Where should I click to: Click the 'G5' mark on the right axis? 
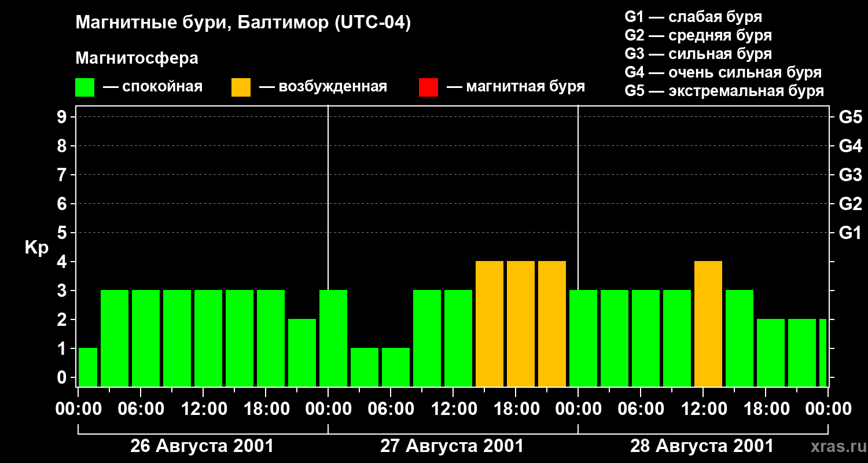(x=850, y=117)
